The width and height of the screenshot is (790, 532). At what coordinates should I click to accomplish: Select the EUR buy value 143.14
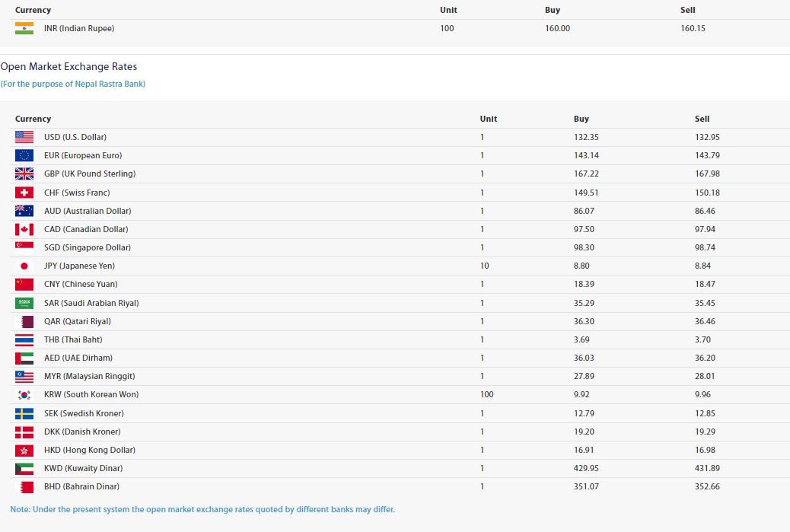(586, 155)
